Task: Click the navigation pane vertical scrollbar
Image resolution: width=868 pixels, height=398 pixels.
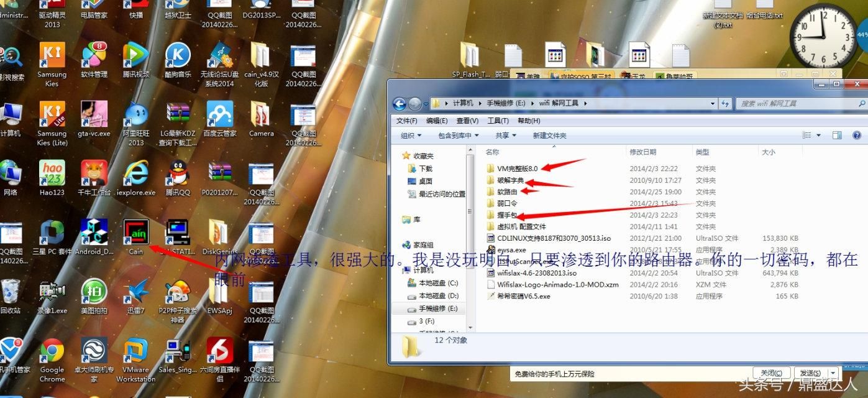Action: [471, 238]
